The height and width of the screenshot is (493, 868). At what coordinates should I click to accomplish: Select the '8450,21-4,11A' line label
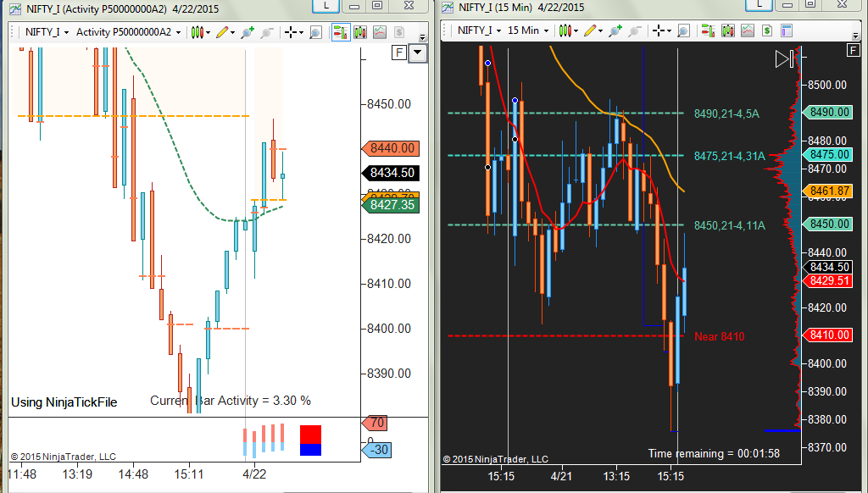click(730, 226)
